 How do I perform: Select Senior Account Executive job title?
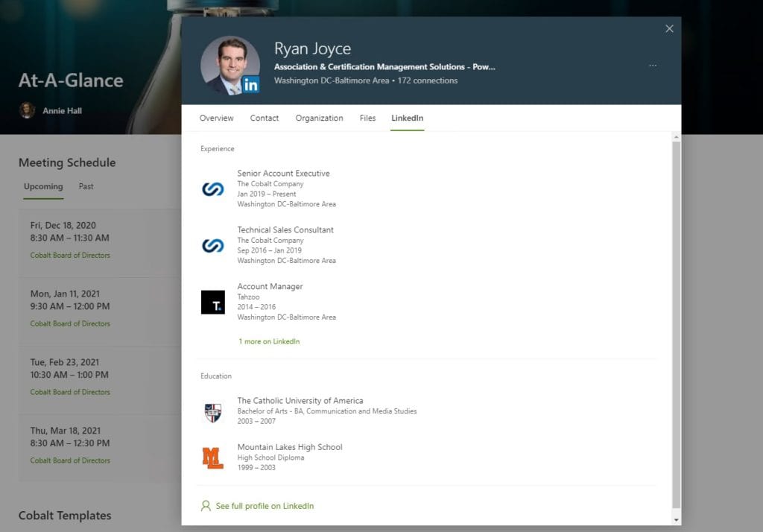tap(283, 174)
